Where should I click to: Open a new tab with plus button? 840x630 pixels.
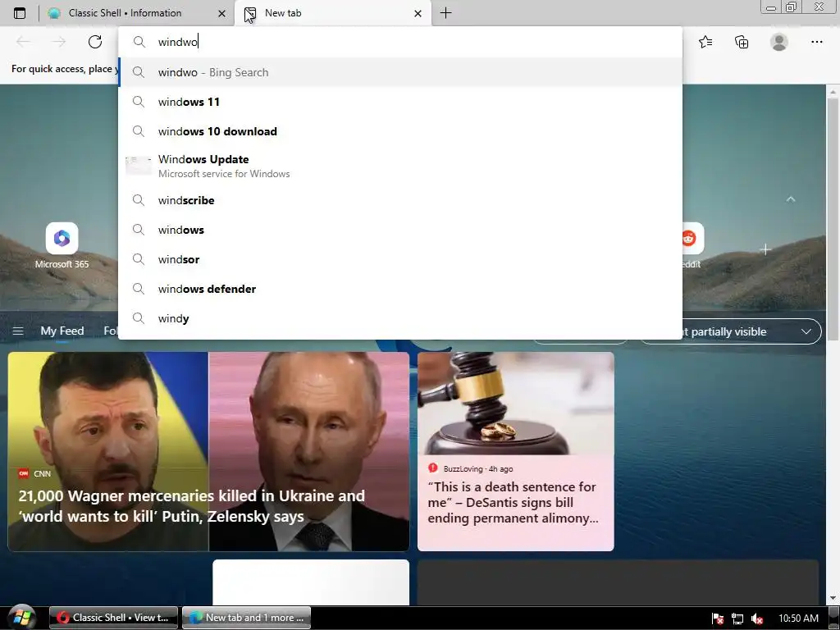(445, 13)
